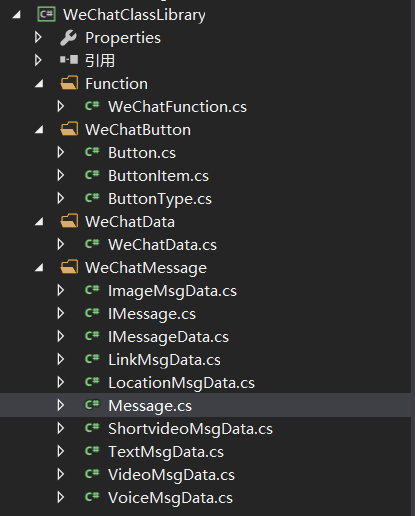Viewport: 415px width, 516px height.
Task: Select the ShortvideoMsgData.cs file name
Action: click(190, 430)
